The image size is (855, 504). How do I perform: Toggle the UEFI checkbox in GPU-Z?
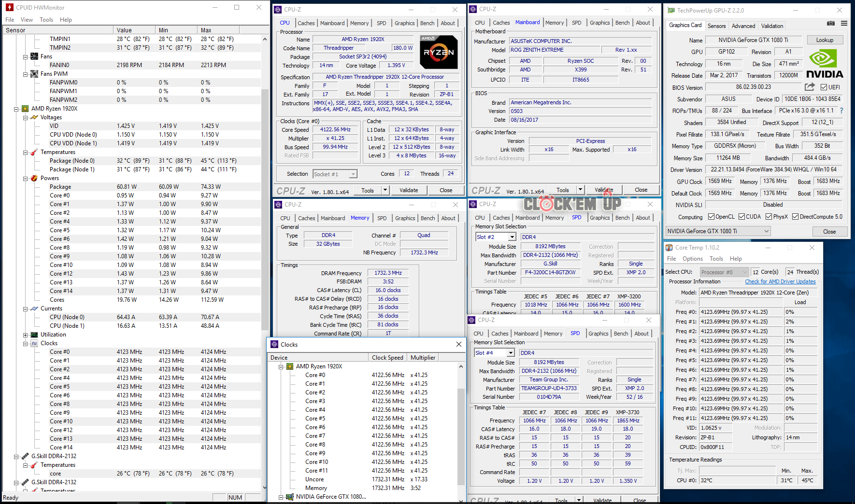tap(824, 87)
